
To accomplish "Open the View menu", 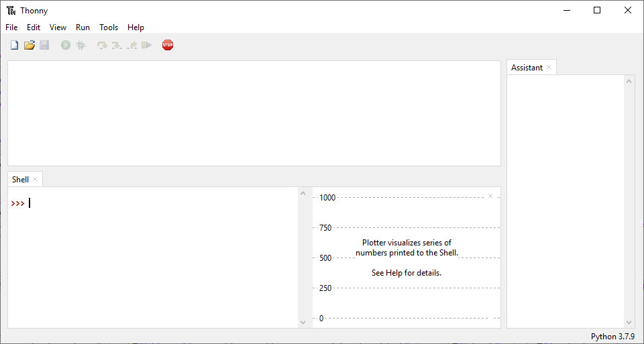I will click(58, 27).
